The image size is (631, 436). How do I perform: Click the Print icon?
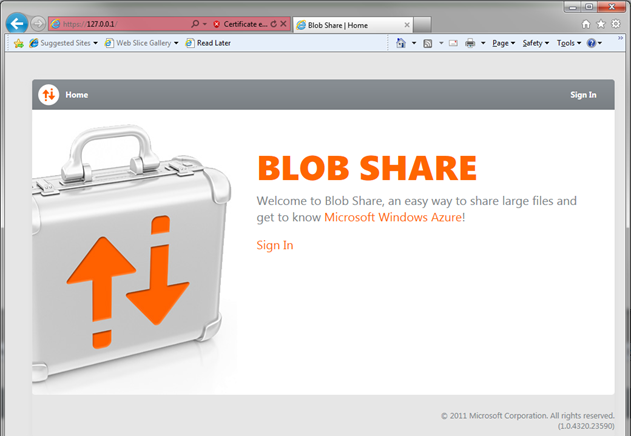coord(470,43)
